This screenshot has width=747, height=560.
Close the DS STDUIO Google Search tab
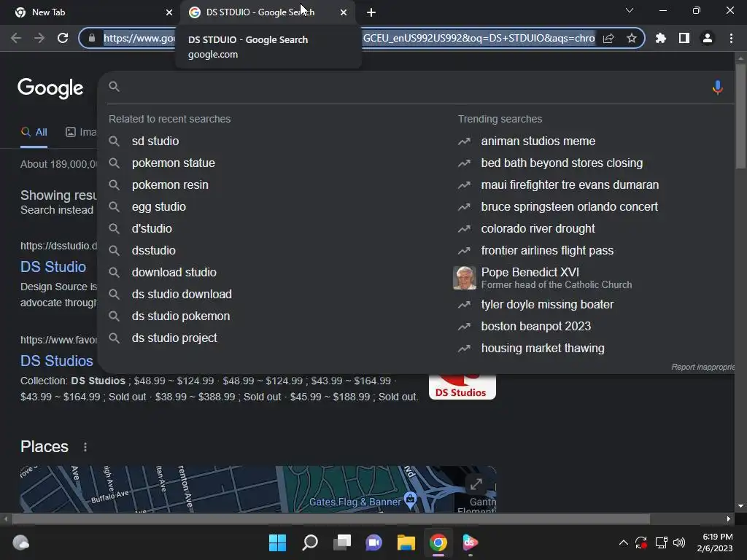click(344, 12)
